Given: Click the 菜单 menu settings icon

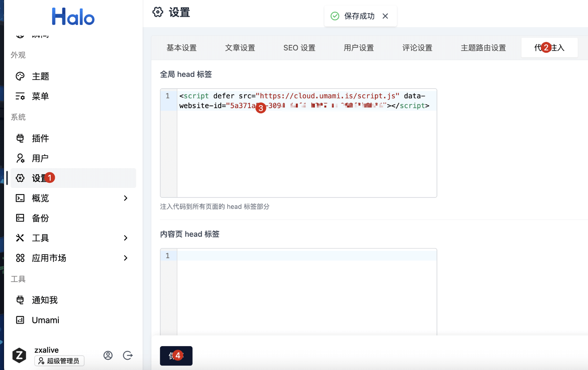Looking at the screenshot, I should tap(20, 96).
